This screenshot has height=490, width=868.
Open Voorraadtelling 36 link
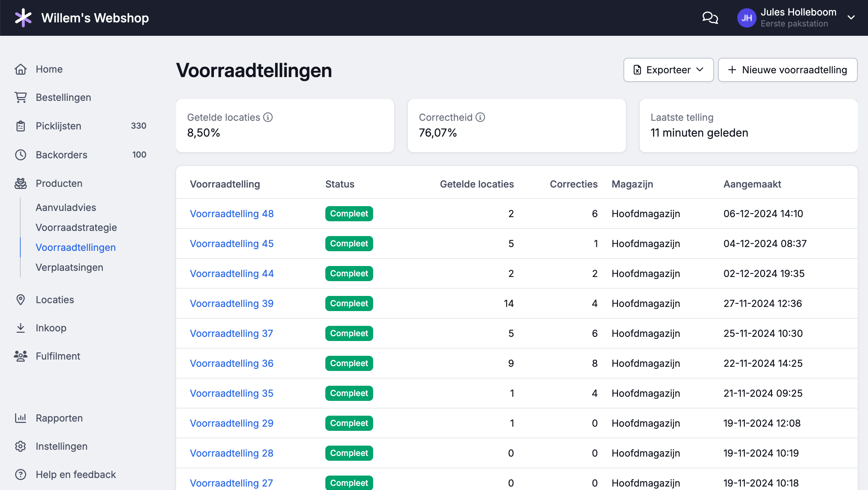(232, 363)
